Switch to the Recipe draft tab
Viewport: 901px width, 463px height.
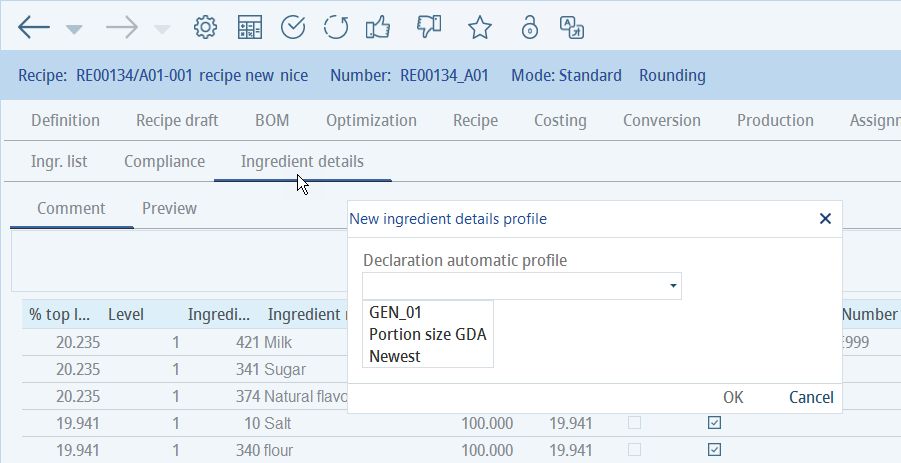tap(177, 121)
